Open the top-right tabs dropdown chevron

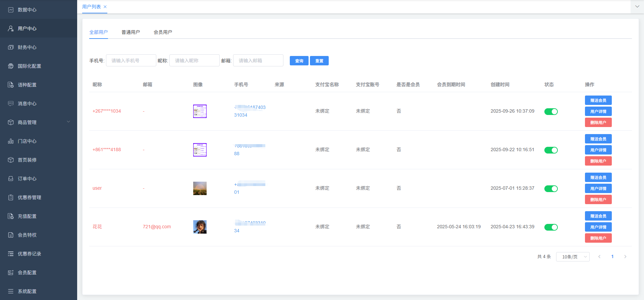click(x=637, y=7)
